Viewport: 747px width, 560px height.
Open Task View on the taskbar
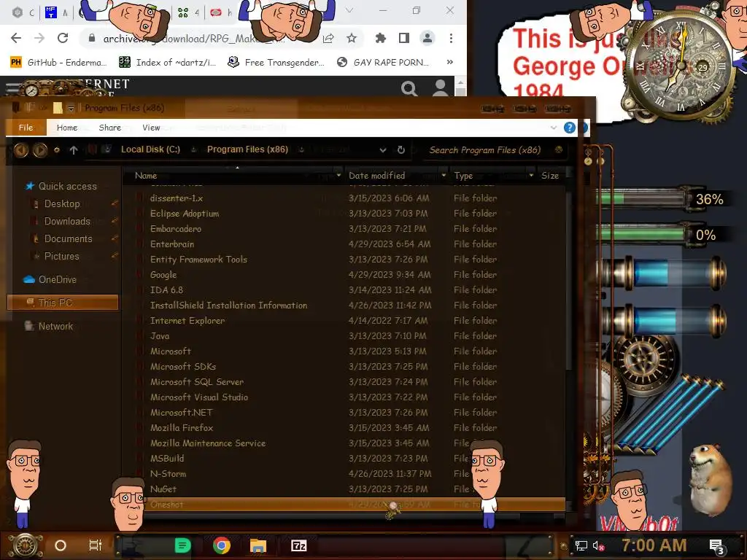96,545
